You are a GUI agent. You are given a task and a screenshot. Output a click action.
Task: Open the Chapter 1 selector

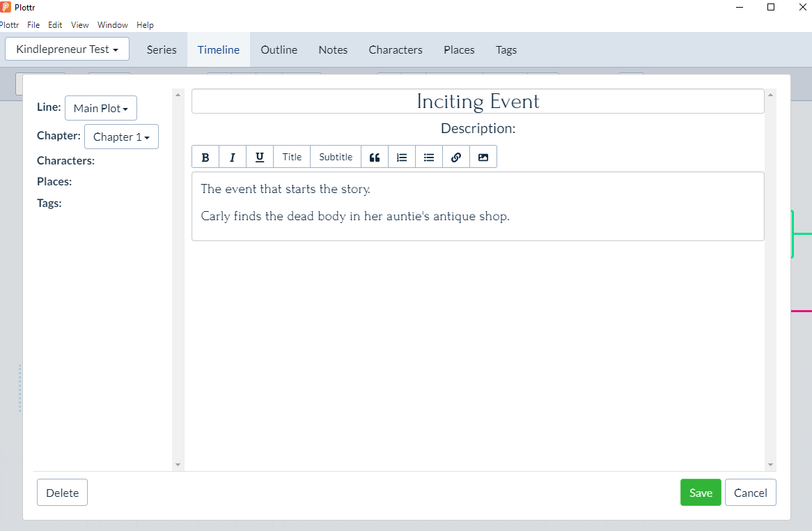pyautogui.click(x=121, y=137)
